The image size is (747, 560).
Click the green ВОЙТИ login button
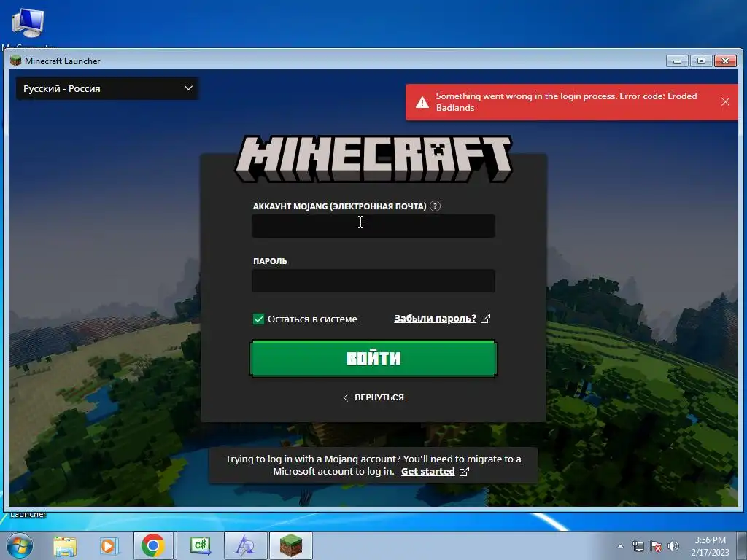click(373, 359)
